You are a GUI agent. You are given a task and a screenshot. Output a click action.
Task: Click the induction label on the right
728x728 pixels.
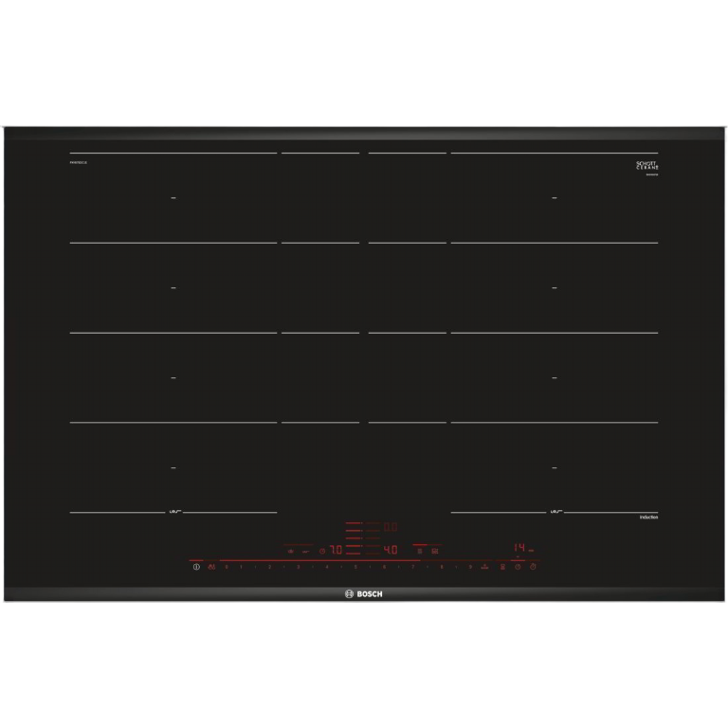click(x=647, y=517)
